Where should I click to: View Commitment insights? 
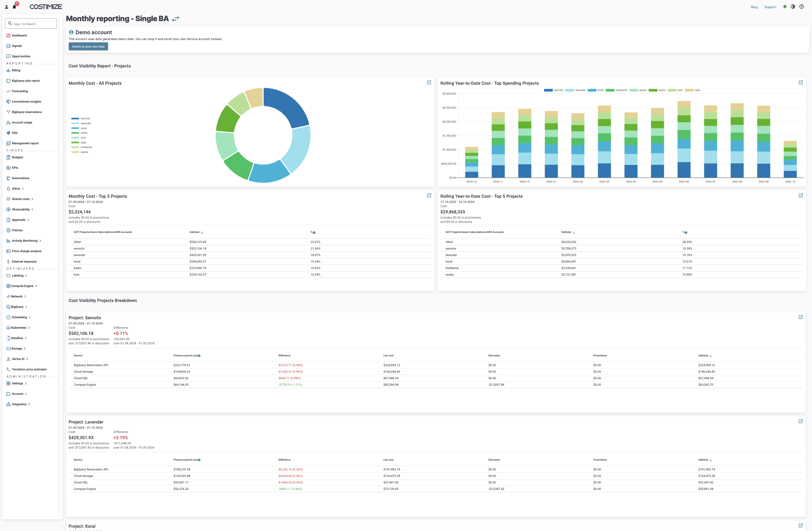pos(26,101)
